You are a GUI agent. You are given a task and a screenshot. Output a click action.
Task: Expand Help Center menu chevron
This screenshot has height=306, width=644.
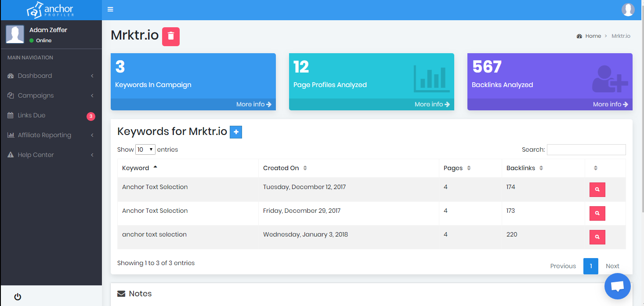(x=92, y=155)
